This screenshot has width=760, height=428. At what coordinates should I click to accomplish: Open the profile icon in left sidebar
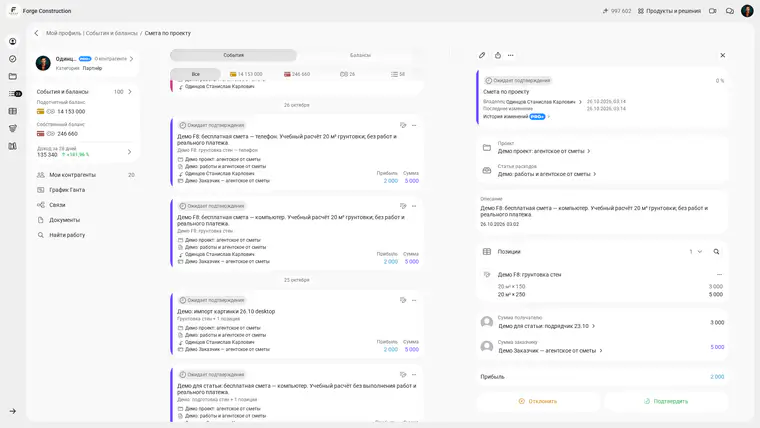tap(13, 42)
